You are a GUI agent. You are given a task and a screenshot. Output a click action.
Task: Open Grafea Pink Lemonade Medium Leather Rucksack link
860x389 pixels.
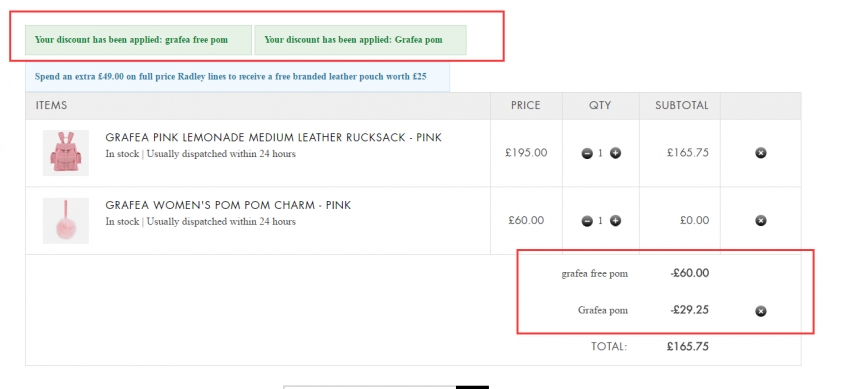273,137
